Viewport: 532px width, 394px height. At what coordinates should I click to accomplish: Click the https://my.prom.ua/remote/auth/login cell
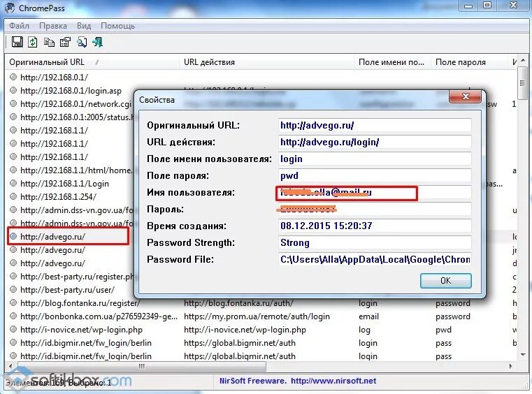(257, 316)
